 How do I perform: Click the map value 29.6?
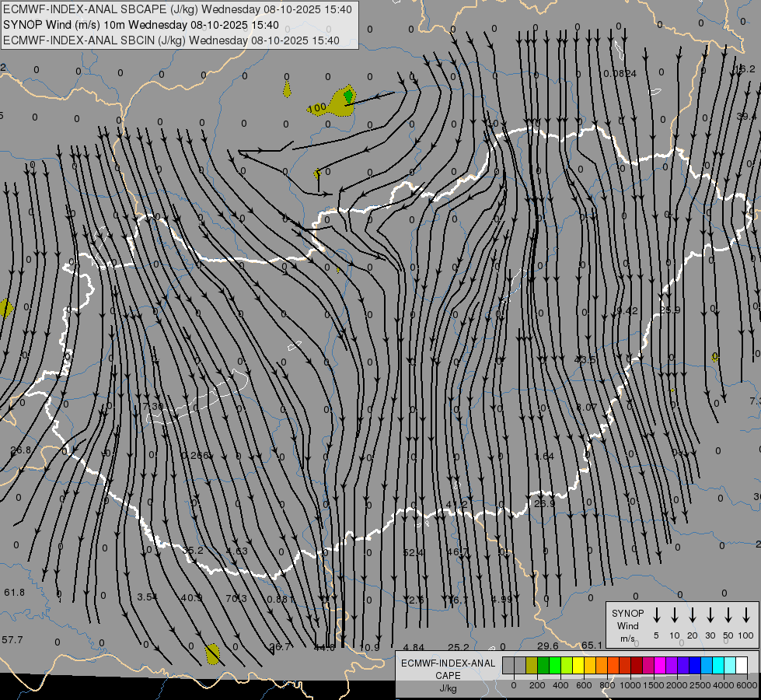(547, 646)
